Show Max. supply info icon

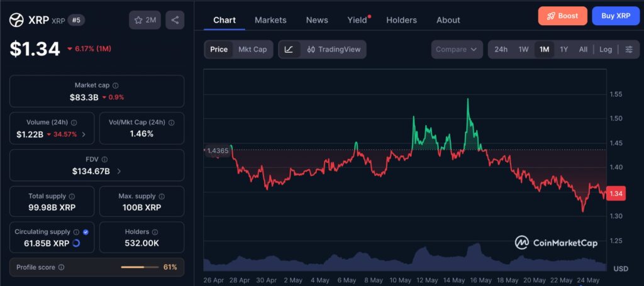click(162, 196)
